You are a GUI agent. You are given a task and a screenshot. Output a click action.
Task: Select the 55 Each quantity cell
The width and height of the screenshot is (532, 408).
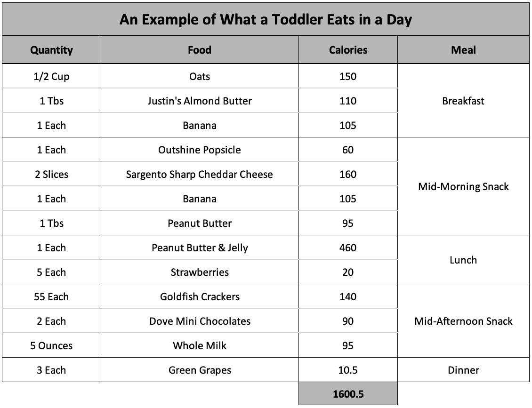tap(51, 296)
